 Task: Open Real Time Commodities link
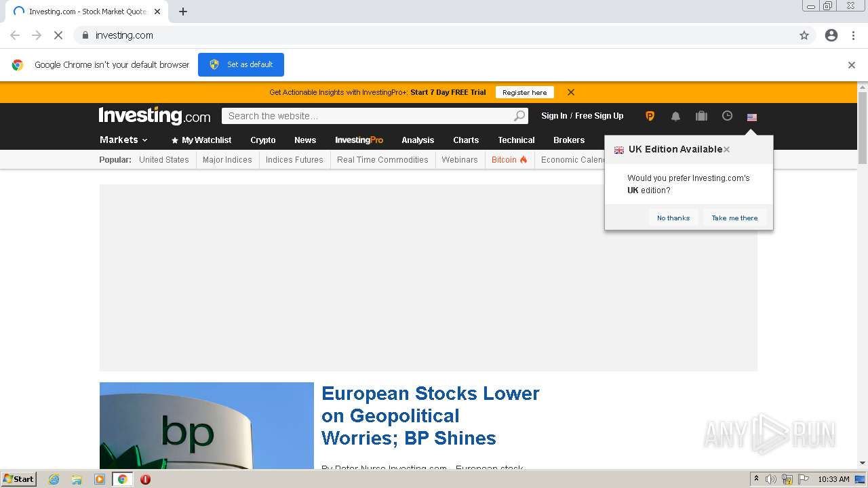(x=382, y=160)
